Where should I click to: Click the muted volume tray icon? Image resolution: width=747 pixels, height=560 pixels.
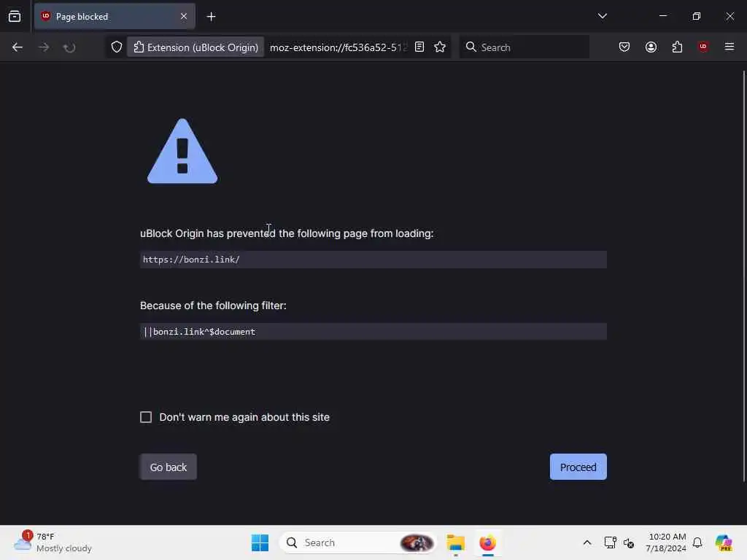[x=628, y=542]
